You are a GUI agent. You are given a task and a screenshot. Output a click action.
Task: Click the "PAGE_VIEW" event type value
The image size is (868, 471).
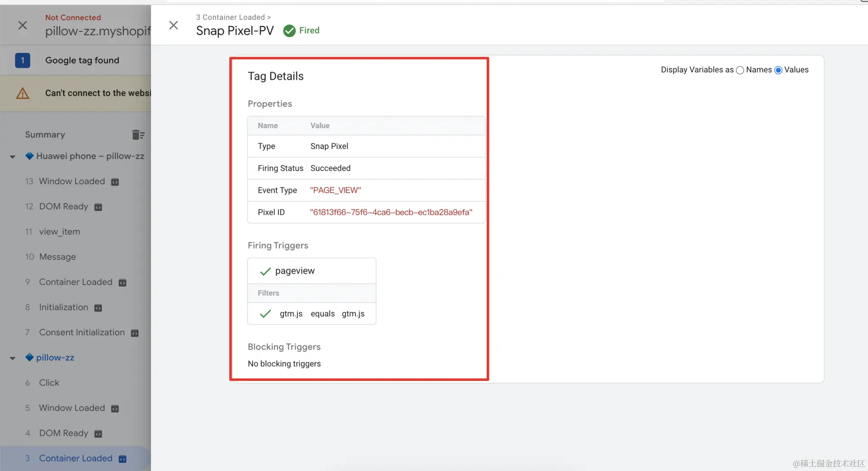335,190
